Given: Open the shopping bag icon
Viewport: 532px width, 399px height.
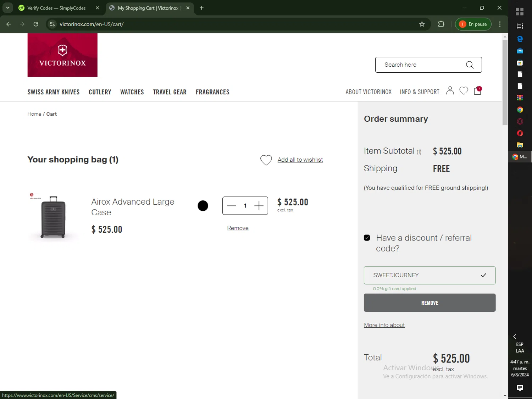Looking at the screenshot, I should 478,91.
